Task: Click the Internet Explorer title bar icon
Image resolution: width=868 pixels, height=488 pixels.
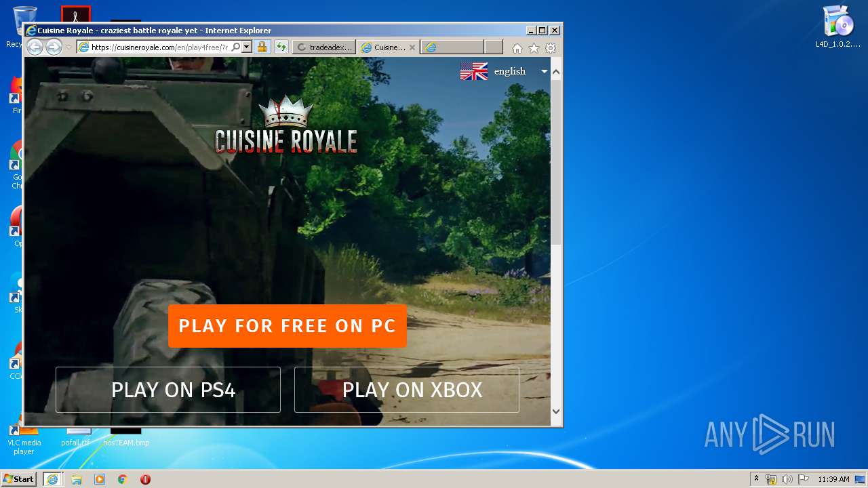Action: point(31,30)
